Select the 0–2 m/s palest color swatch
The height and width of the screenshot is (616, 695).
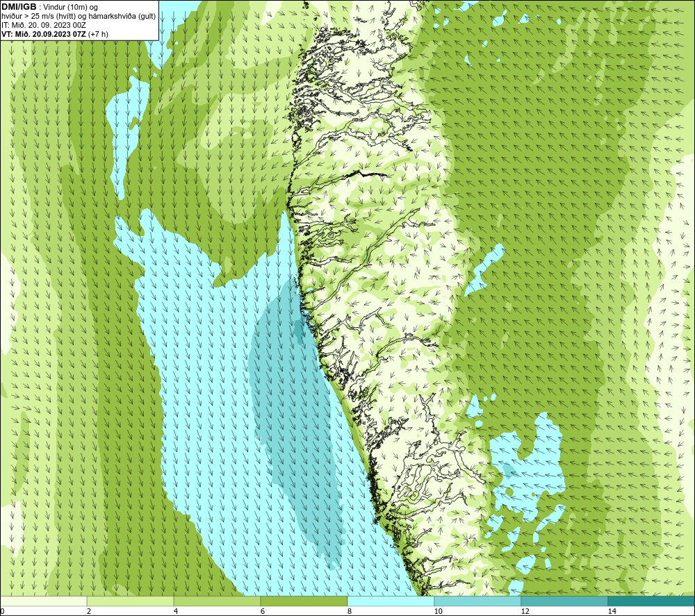click(x=43, y=601)
